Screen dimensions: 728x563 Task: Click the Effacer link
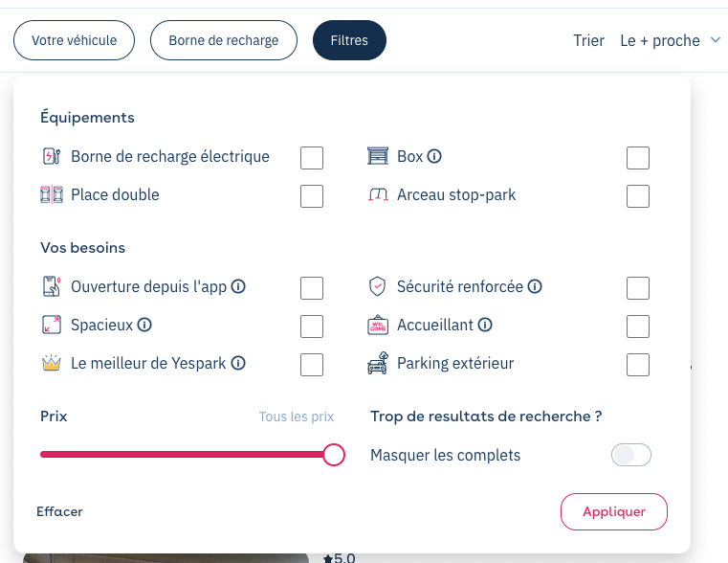pos(59,511)
